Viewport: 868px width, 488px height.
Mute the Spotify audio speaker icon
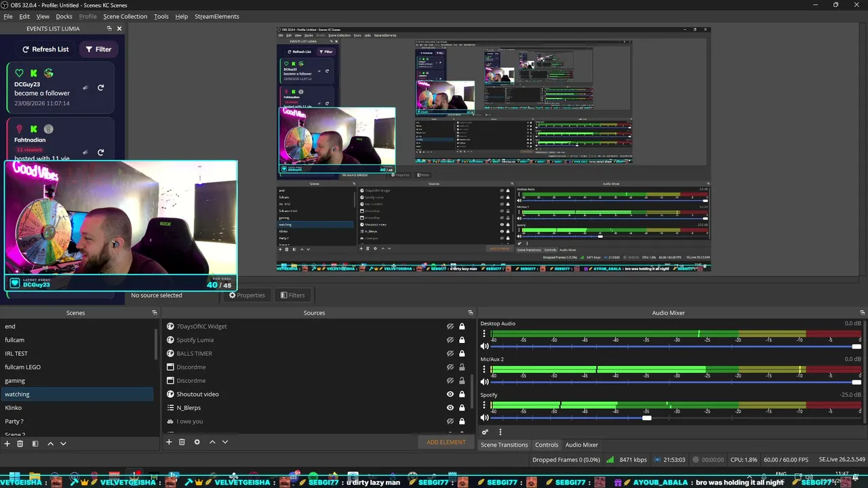484,418
